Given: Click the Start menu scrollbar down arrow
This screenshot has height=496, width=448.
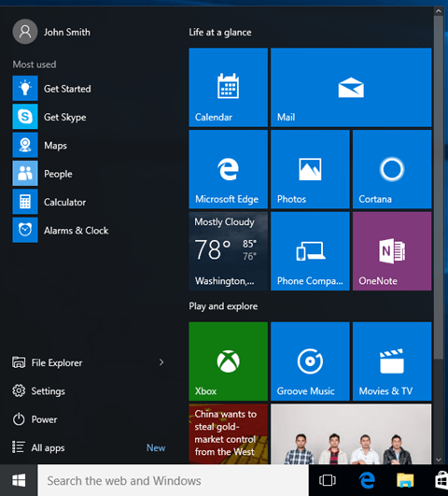Looking at the screenshot, I should (x=438, y=460).
